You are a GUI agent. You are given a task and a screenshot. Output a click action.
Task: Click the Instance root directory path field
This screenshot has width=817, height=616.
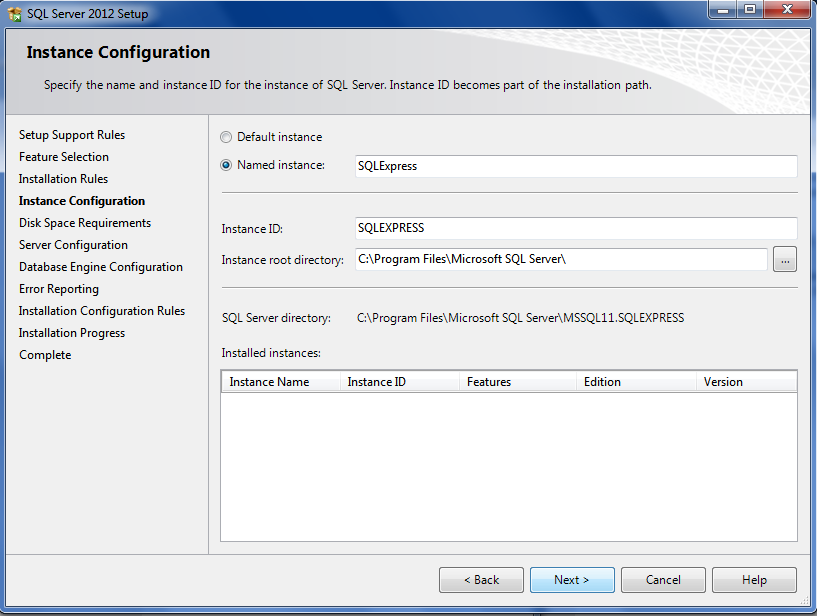561,260
